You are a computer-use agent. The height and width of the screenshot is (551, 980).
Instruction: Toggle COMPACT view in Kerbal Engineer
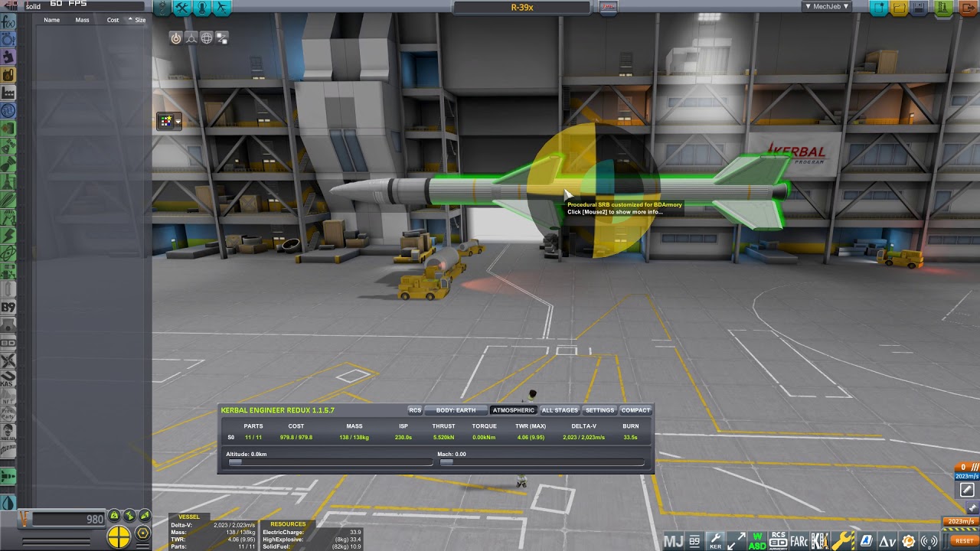[x=635, y=410]
